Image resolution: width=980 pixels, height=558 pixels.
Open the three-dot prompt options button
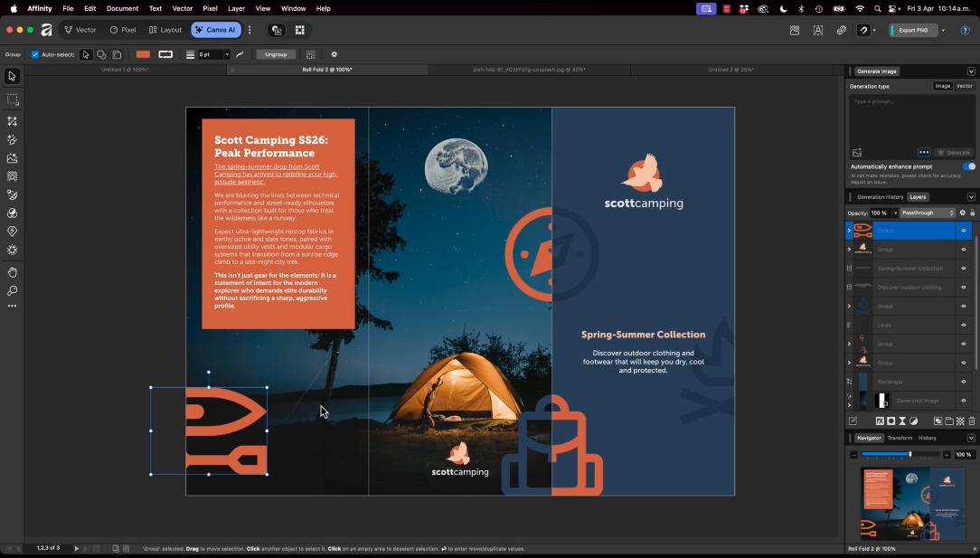[924, 152]
